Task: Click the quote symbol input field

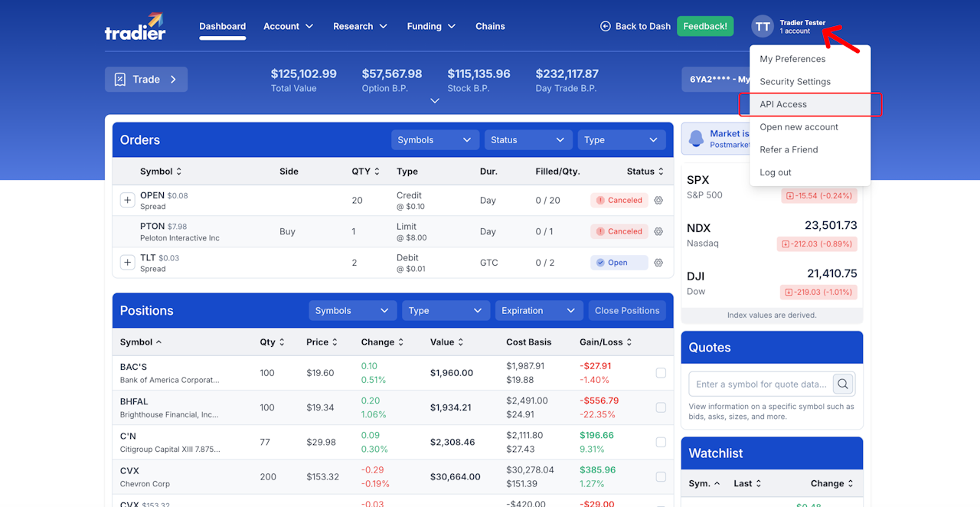Action: [761, 384]
